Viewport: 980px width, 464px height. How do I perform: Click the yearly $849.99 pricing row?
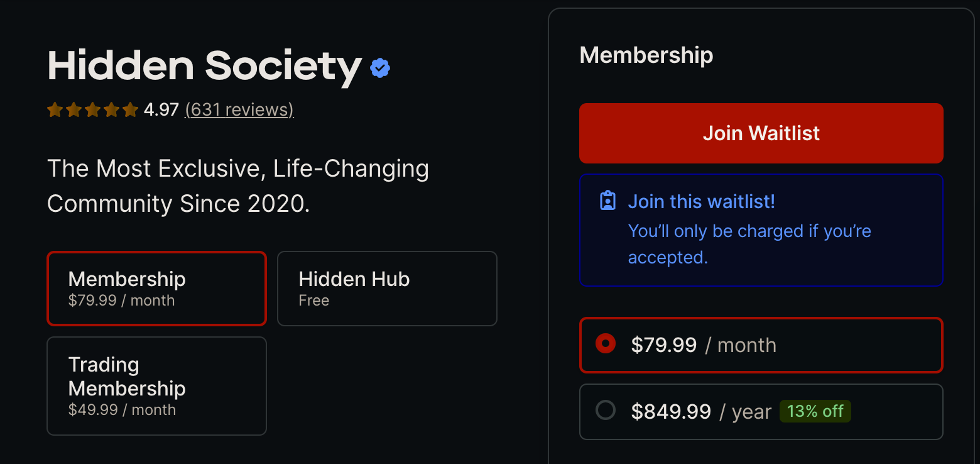pos(761,411)
